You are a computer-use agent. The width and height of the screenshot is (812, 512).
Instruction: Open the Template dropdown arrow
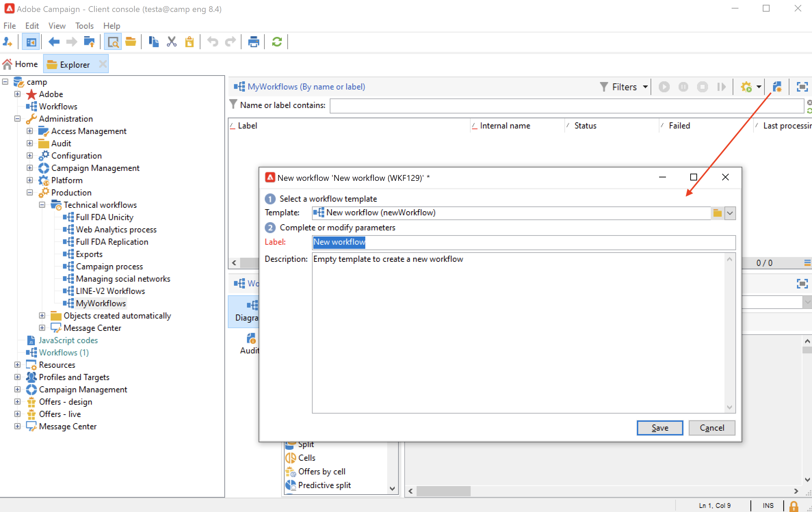point(730,213)
